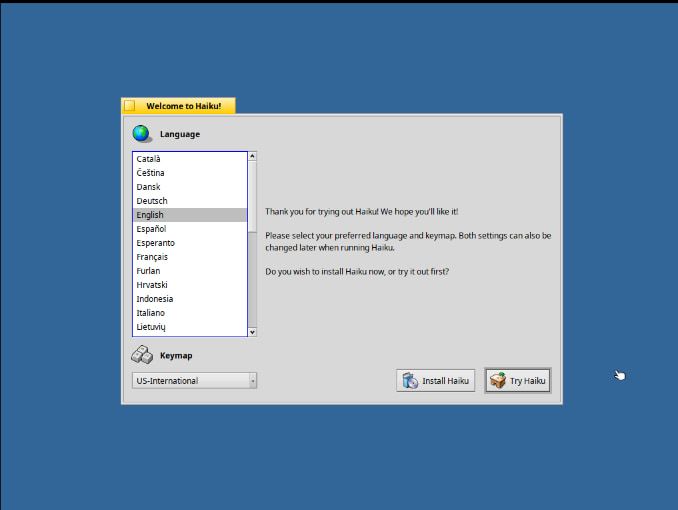The image size is (678, 510).
Task: Click the Keymap heading label
Action: point(176,356)
